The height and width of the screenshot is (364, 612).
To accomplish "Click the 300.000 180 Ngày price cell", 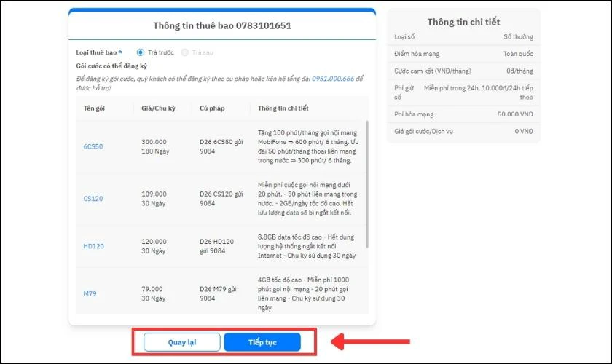I will (155, 146).
